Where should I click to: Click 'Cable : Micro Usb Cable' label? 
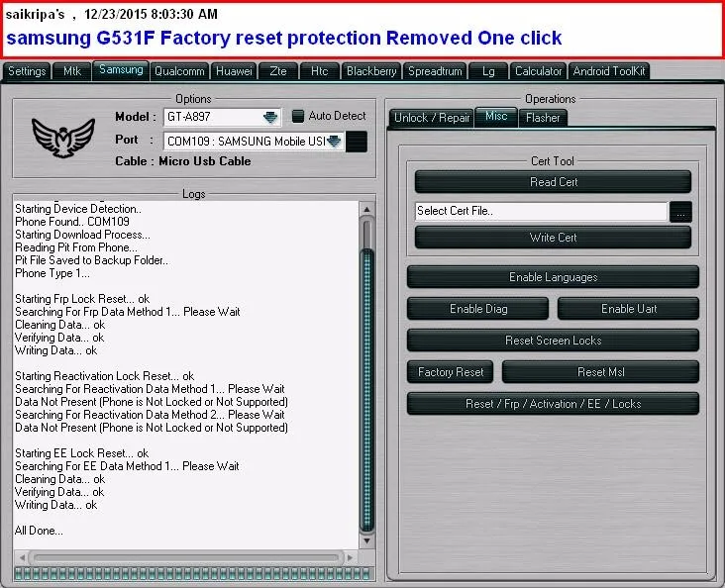click(x=183, y=161)
